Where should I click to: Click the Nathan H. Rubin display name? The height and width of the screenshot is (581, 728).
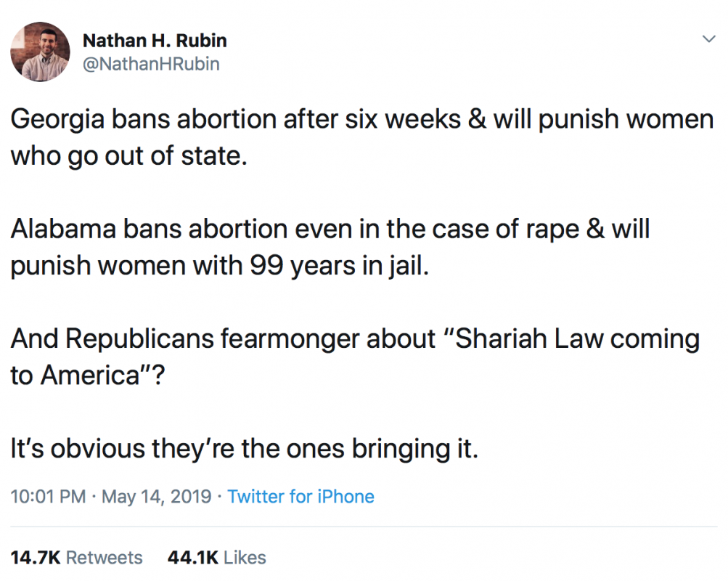155,41
